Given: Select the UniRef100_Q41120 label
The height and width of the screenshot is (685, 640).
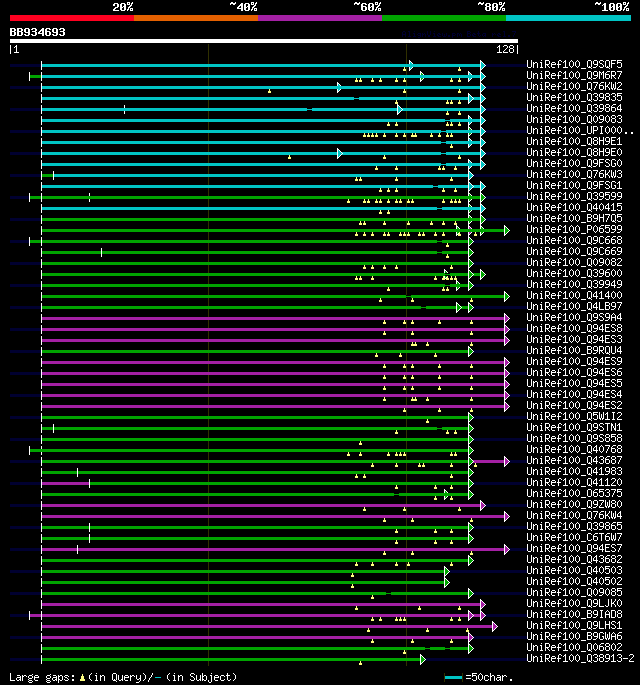Looking at the screenshot, I should pyautogui.click(x=574, y=482).
